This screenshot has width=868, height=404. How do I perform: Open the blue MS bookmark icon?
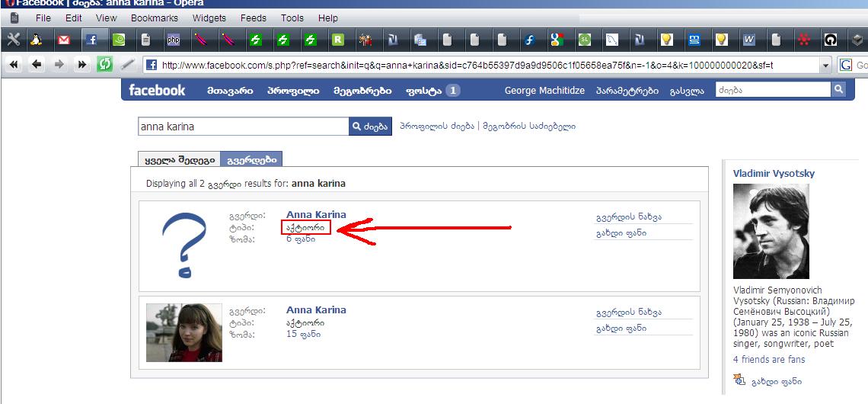click(x=694, y=40)
